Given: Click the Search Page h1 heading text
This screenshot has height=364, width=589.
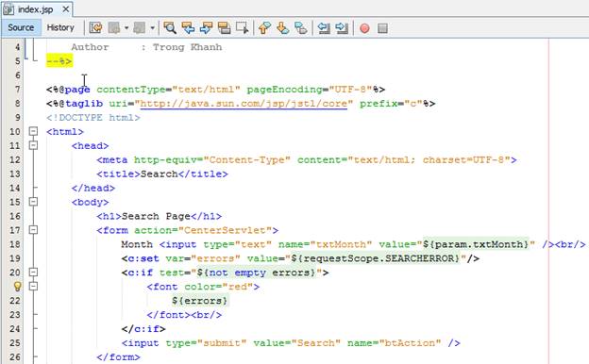Looking at the screenshot, I should 156,217.
